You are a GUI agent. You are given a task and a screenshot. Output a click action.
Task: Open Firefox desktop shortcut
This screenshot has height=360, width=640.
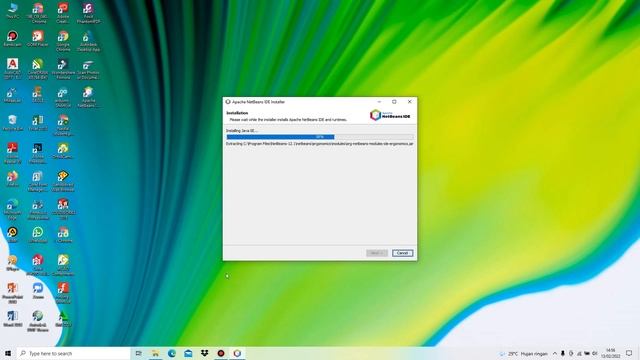pos(13,178)
